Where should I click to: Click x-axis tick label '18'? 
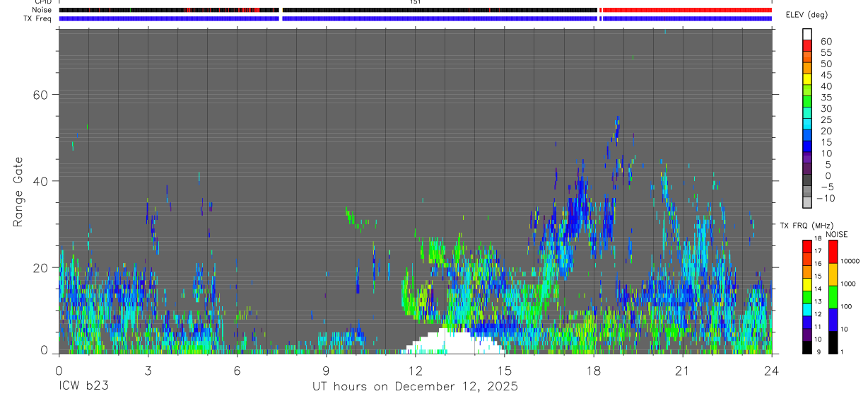coord(593,371)
